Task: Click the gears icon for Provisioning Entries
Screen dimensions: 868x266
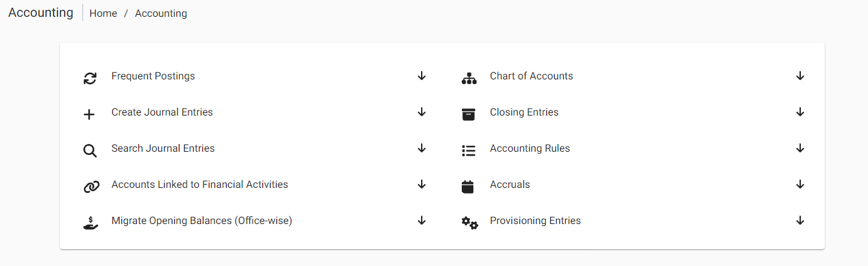Action: pyautogui.click(x=470, y=223)
